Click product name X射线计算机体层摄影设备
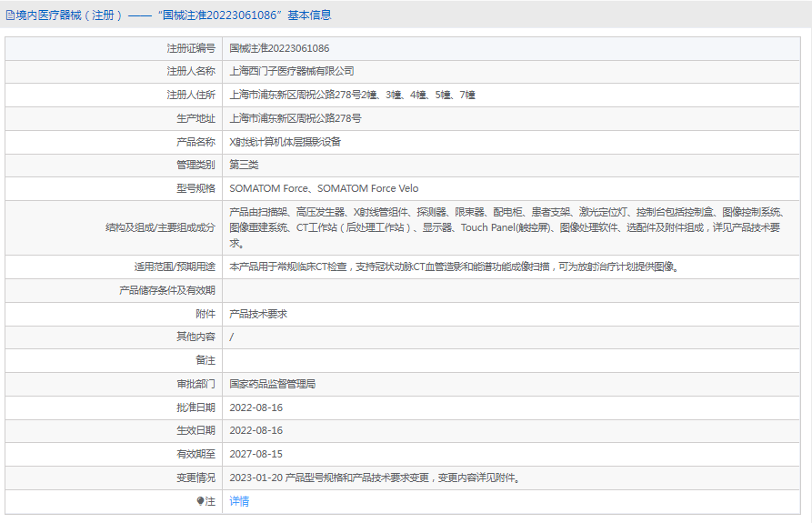 [x=285, y=142]
